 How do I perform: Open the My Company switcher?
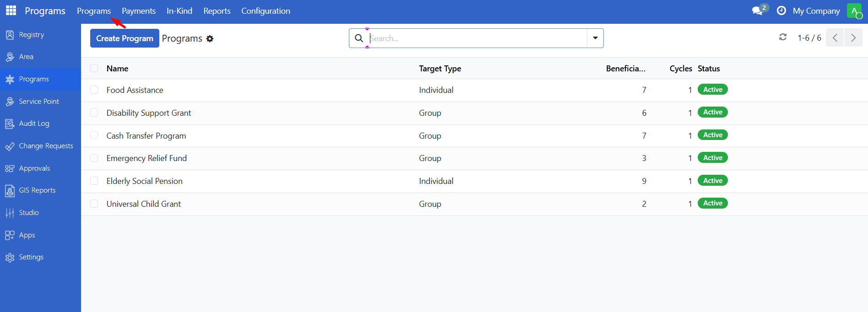816,11
